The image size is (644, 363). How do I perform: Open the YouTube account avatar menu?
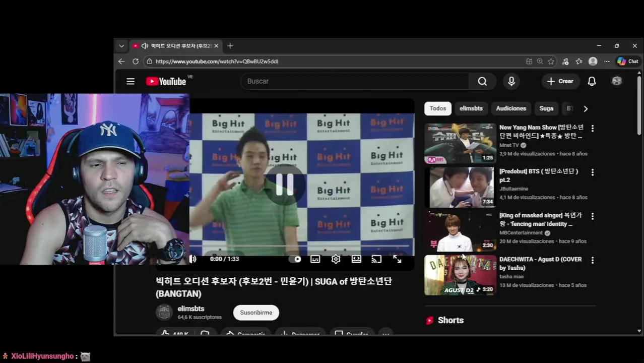pos(617,81)
